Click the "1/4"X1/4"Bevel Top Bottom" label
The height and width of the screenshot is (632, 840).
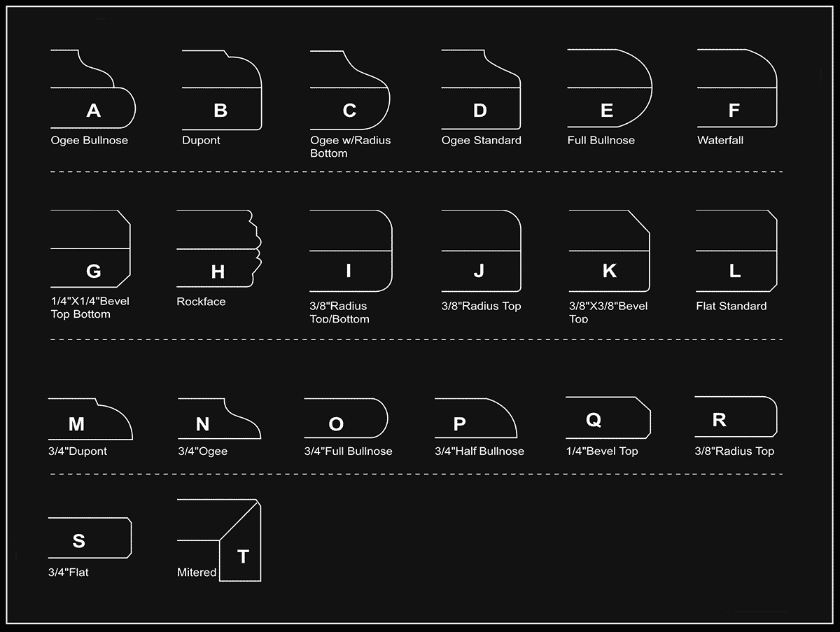coord(90,307)
